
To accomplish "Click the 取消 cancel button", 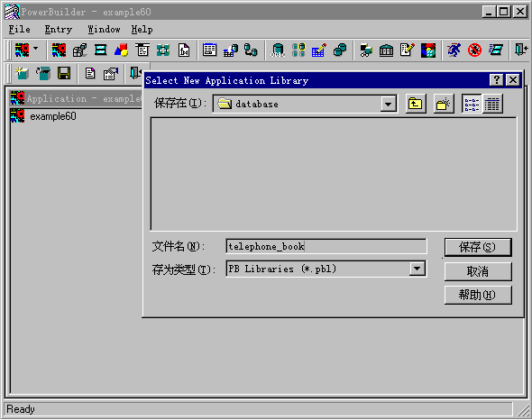I will tap(477, 271).
